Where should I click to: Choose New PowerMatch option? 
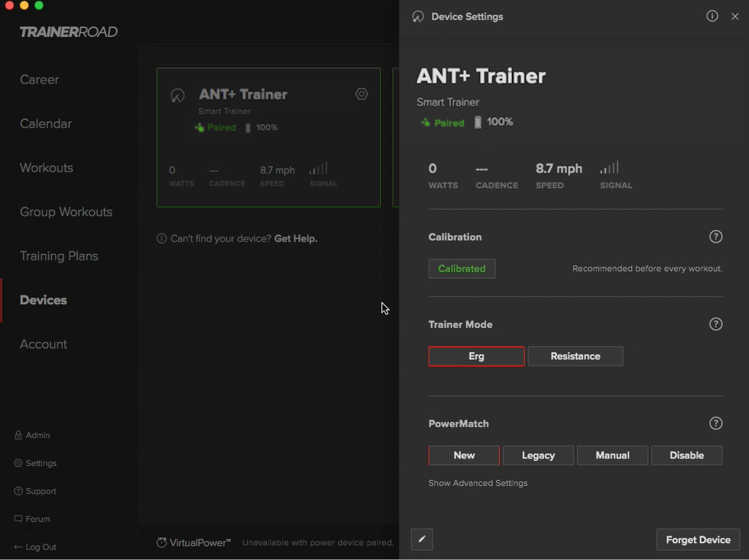point(464,455)
